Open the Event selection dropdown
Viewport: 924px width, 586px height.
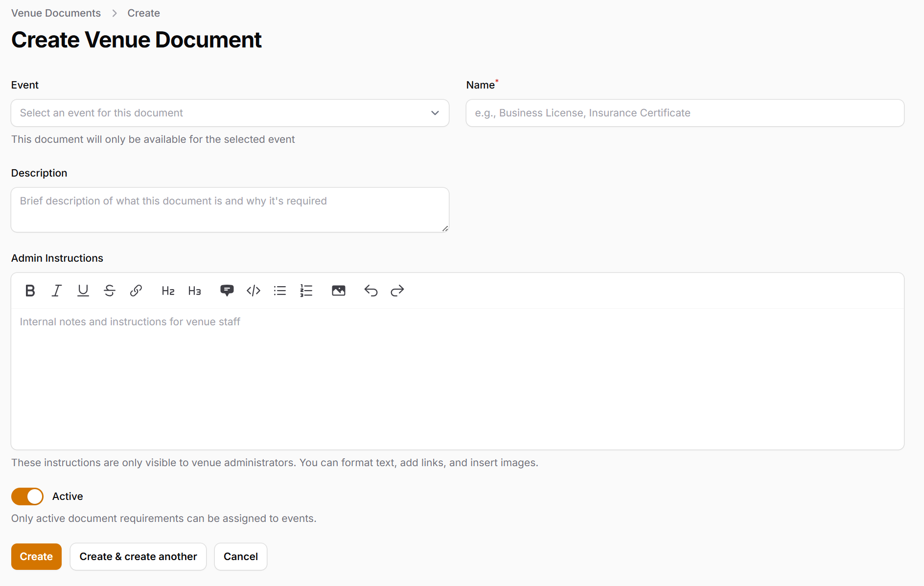[230, 113]
